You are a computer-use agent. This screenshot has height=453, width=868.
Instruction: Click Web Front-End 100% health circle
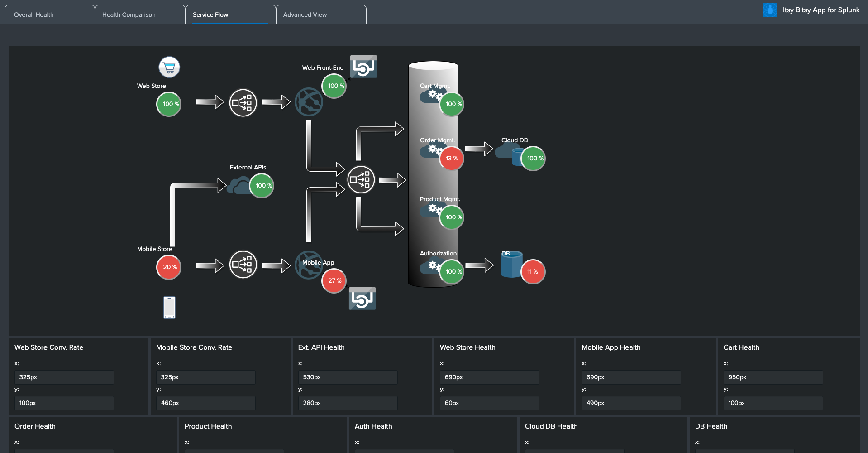click(x=334, y=86)
